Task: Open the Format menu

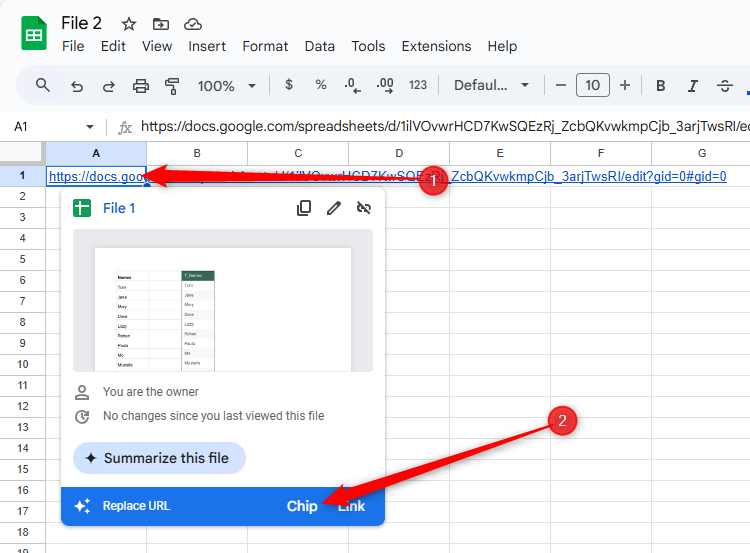Action: [265, 46]
